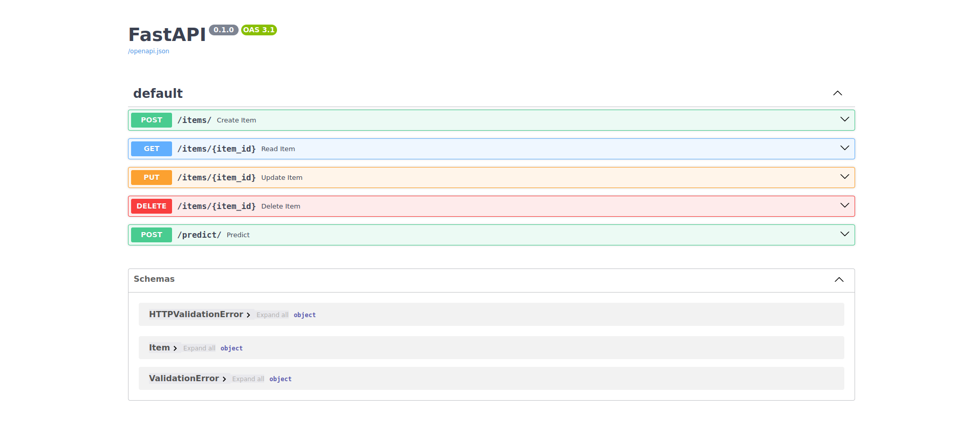Click the HTTPValidationError schema name
The height and width of the screenshot is (436, 980).
point(196,315)
